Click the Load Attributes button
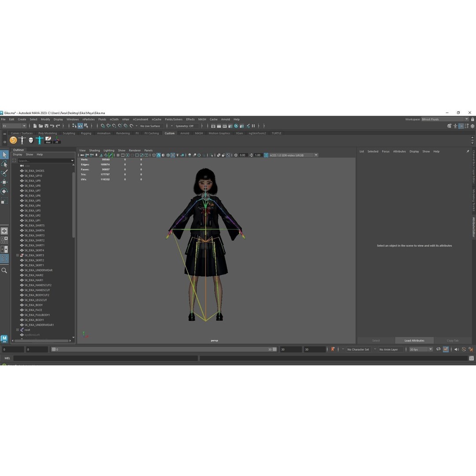Viewport: 476px width, 476px height. (x=414, y=341)
